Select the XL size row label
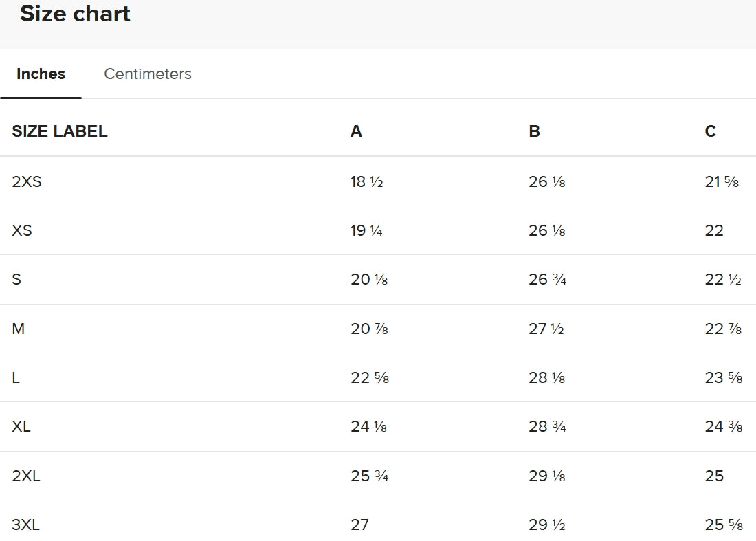The height and width of the screenshot is (541, 756). (x=21, y=426)
